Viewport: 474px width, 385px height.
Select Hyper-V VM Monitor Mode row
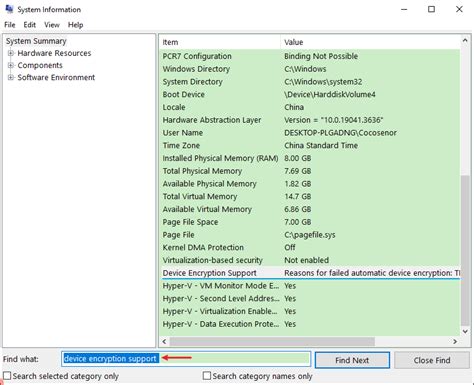coord(310,286)
